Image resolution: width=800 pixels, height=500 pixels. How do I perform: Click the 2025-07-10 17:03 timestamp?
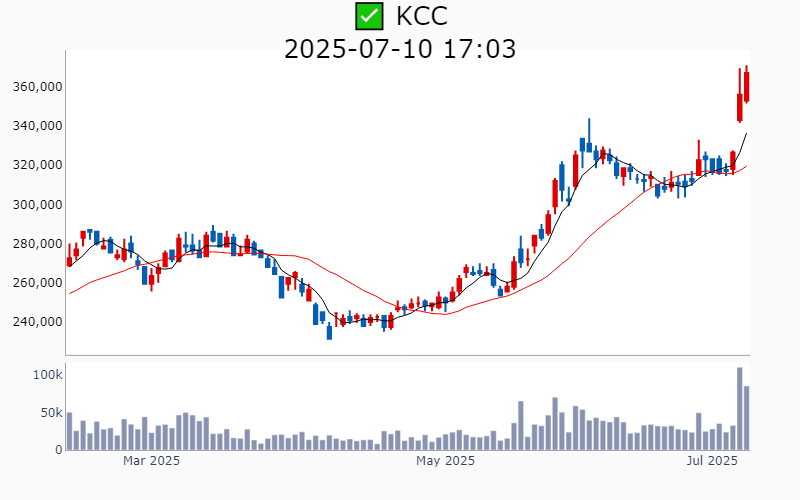[400, 49]
